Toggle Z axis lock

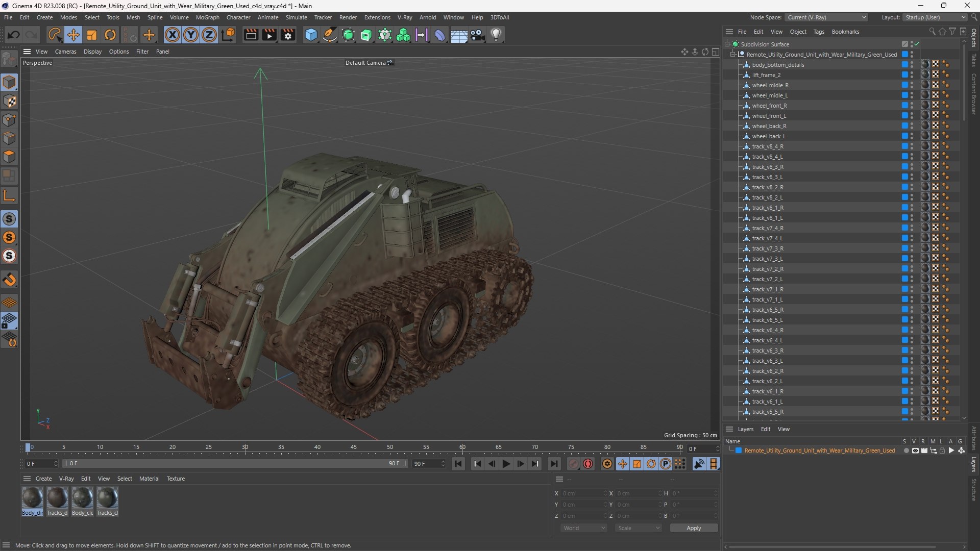209,35
